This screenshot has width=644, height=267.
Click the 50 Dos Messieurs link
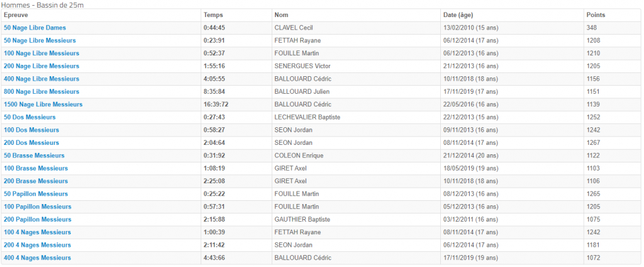pos(30,117)
